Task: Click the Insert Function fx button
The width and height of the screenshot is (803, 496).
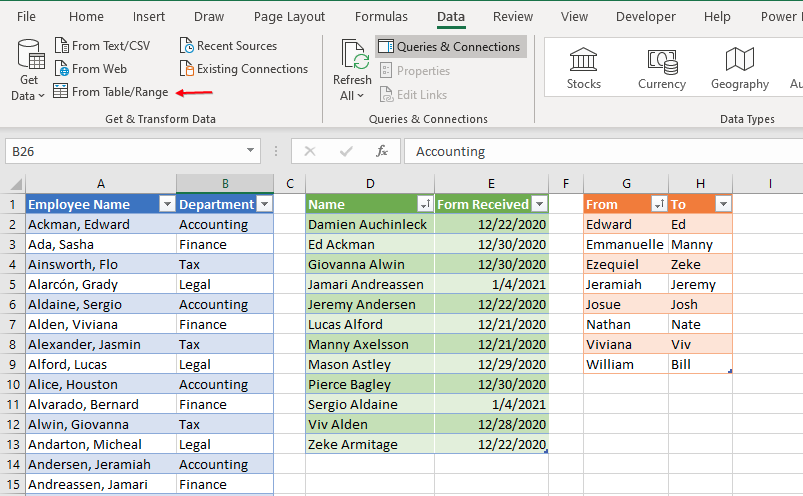Action: [x=382, y=151]
